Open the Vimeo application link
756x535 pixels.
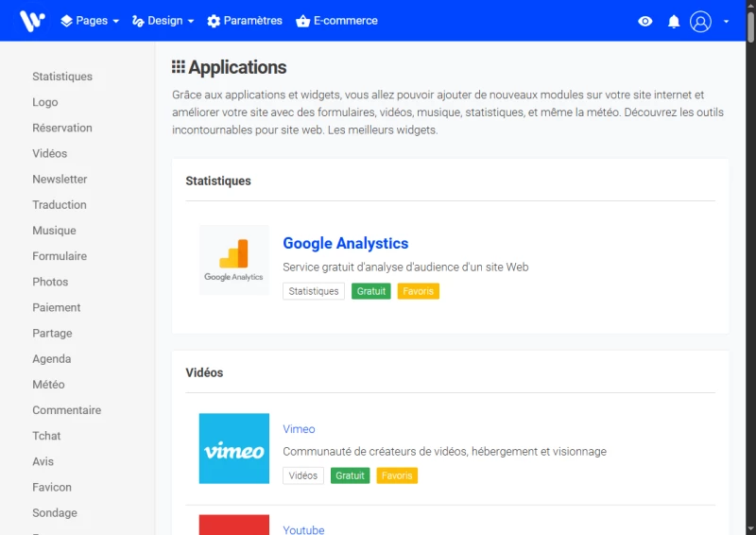pyautogui.click(x=299, y=429)
